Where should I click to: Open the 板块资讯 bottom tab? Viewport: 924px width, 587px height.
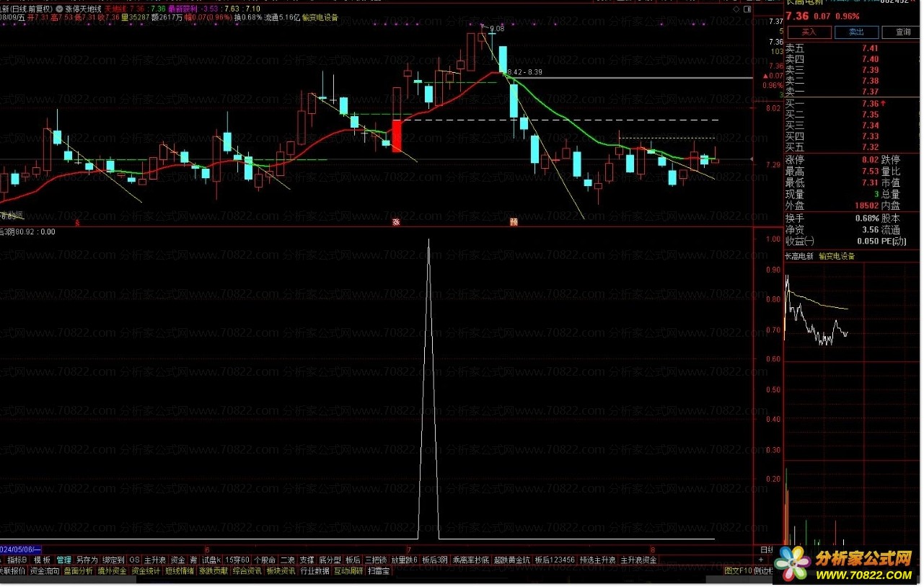click(x=281, y=570)
